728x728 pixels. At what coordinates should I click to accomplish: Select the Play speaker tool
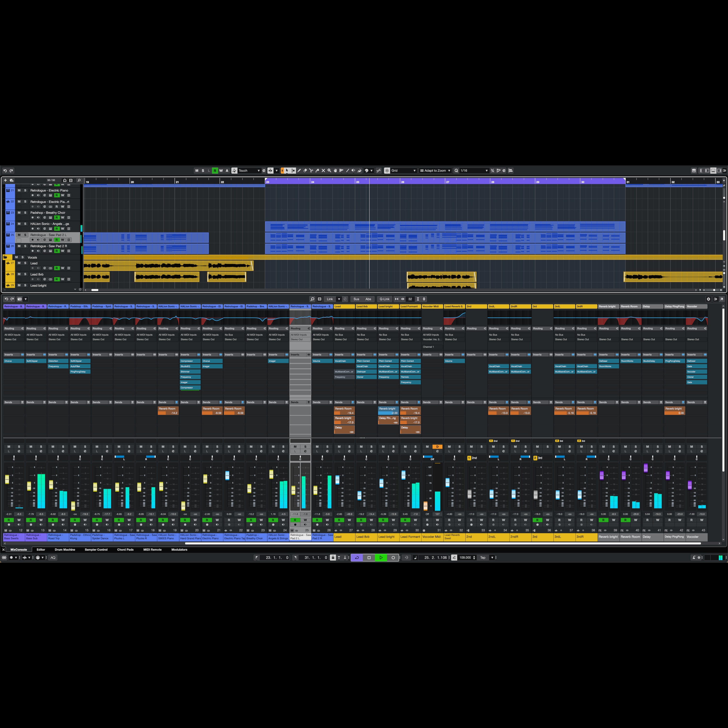[354, 171]
